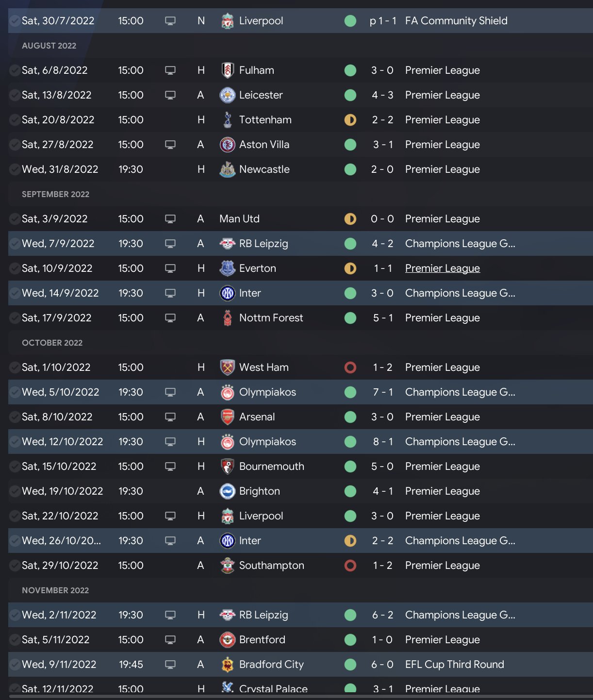Toggle the checkmark on the Wed 14/9/2022 Inter match
The height and width of the screenshot is (700, 593).
pyautogui.click(x=15, y=293)
